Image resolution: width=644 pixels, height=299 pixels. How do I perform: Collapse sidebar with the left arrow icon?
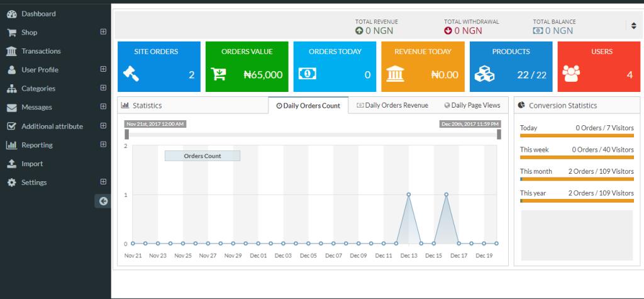104,201
